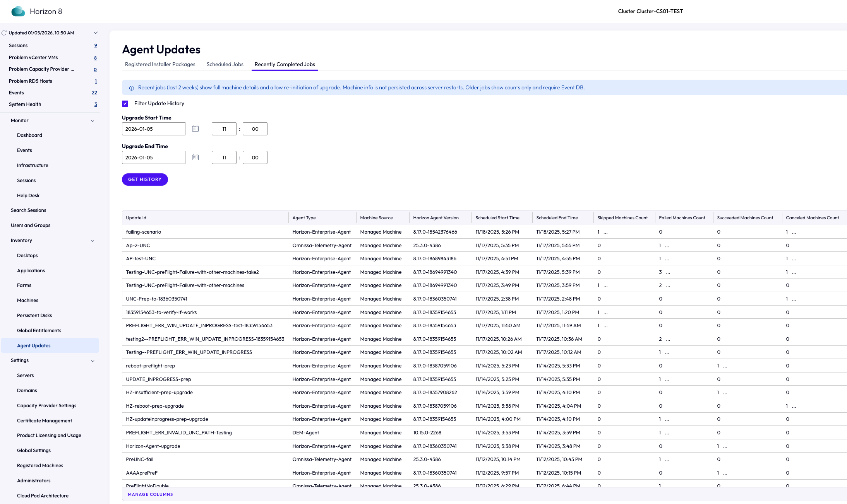
Task: Select the PREFLIGHT_ERR_INVALID_UNC_PATH-Testing row
Action: (x=484, y=433)
